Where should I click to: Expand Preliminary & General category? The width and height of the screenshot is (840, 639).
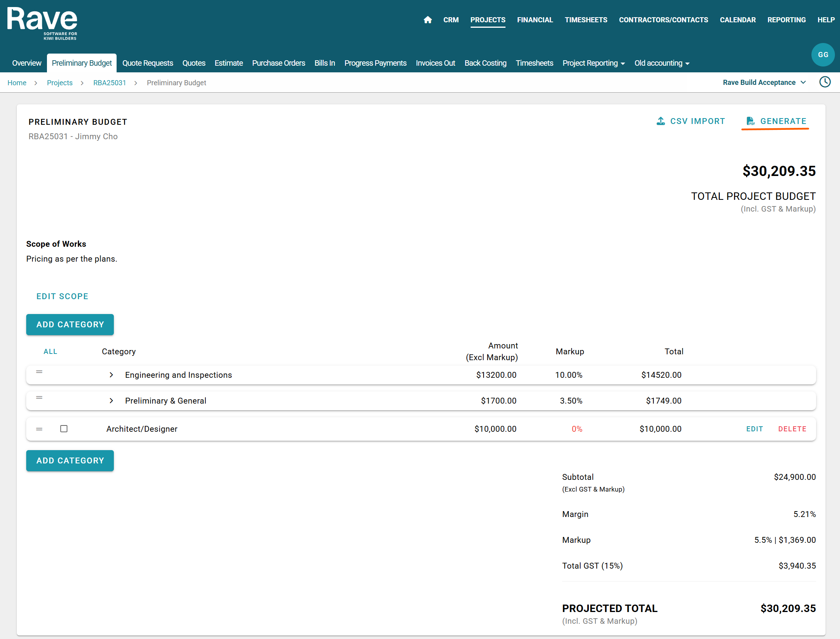(112, 401)
